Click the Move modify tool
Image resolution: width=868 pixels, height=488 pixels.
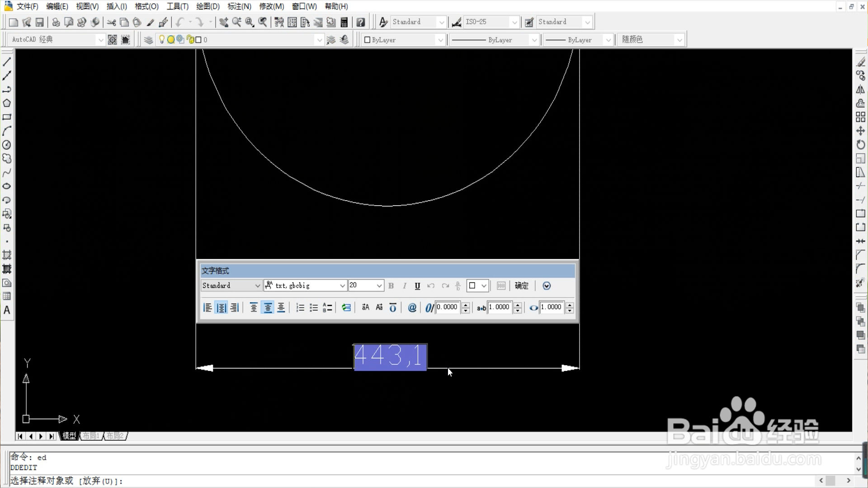[x=860, y=131]
